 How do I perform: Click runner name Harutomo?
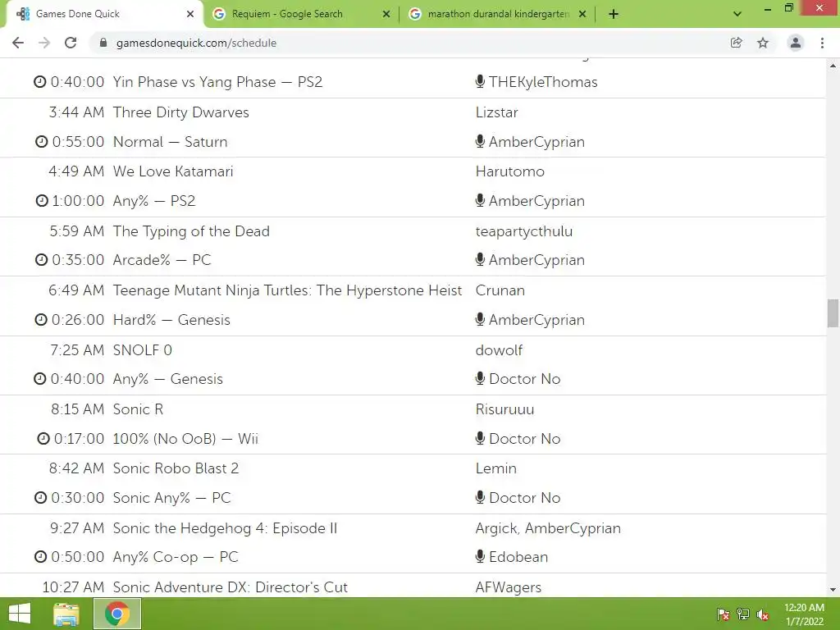pos(510,171)
